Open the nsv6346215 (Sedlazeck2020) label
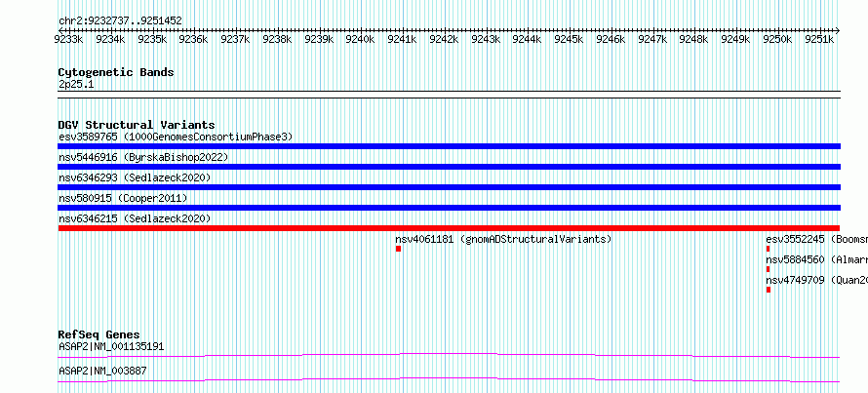The image size is (868, 393). tap(135, 218)
